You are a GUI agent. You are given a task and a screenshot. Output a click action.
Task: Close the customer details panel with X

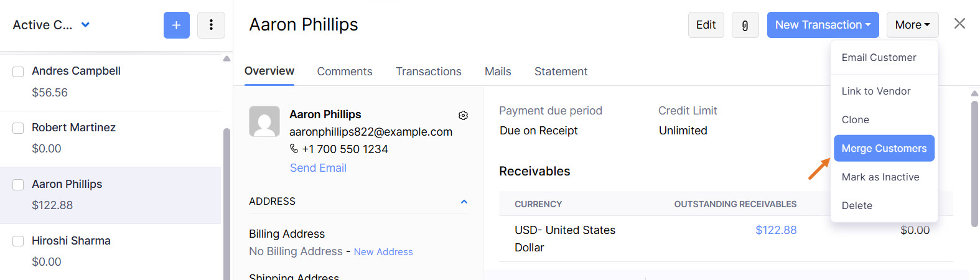click(x=959, y=24)
